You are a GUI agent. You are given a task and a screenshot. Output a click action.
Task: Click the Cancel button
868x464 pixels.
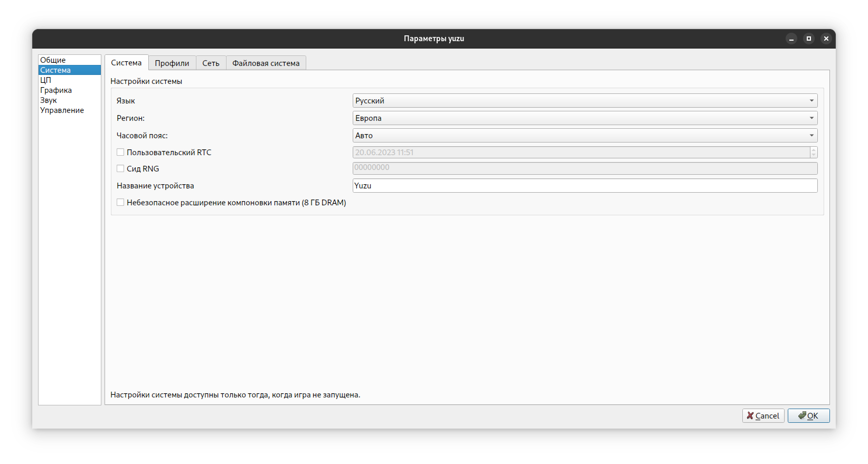pyautogui.click(x=763, y=416)
